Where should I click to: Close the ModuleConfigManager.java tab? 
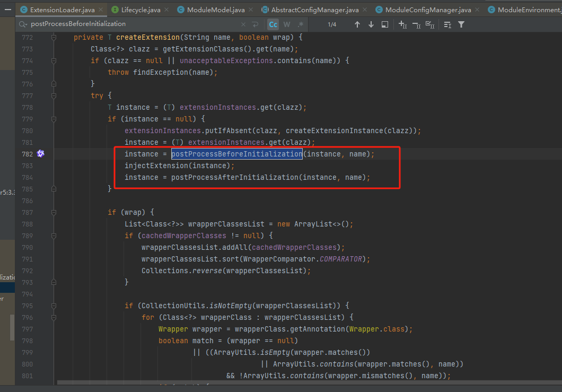tap(477, 10)
